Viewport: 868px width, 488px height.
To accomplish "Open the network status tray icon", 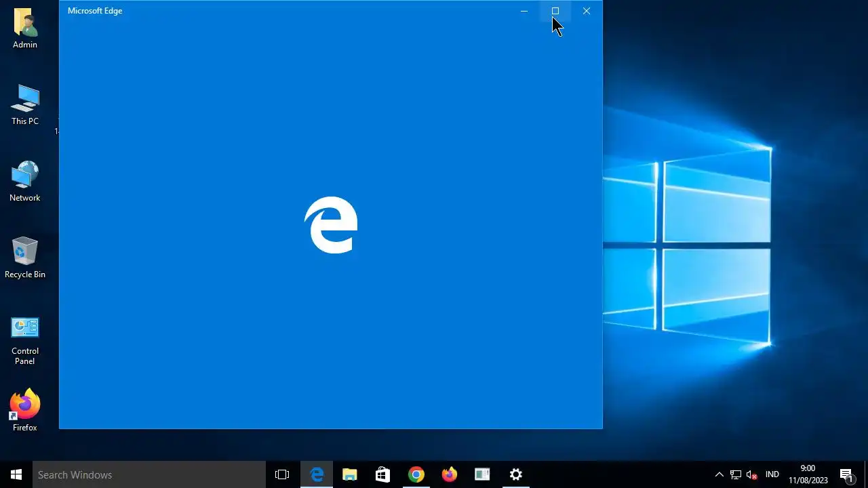I will (x=736, y=474).
